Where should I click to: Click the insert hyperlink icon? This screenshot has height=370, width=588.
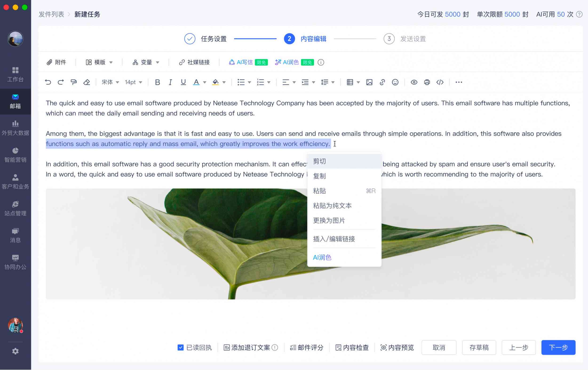pyautogui.click(x=382, y=82)
